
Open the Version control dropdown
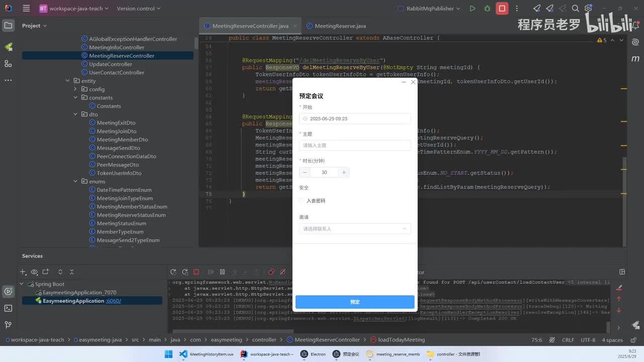tap(139, 9)
